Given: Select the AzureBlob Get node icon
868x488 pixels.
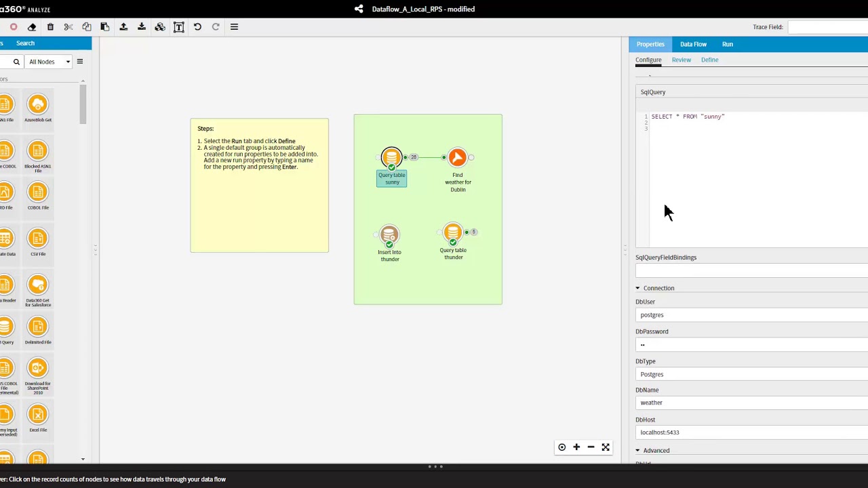Looking at the screenshot, I should coord(38,104).
